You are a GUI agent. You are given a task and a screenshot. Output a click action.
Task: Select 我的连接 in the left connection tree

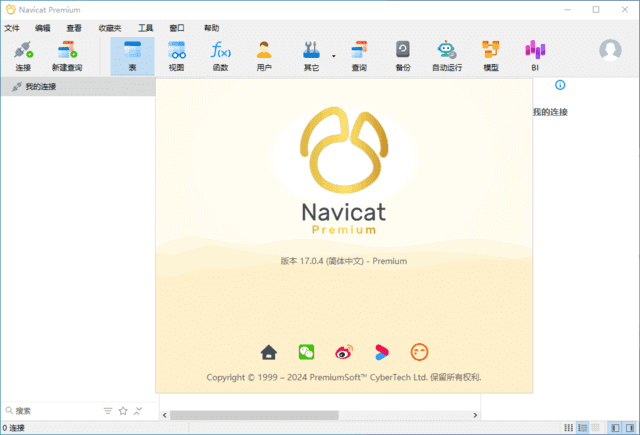coord(40,87)
